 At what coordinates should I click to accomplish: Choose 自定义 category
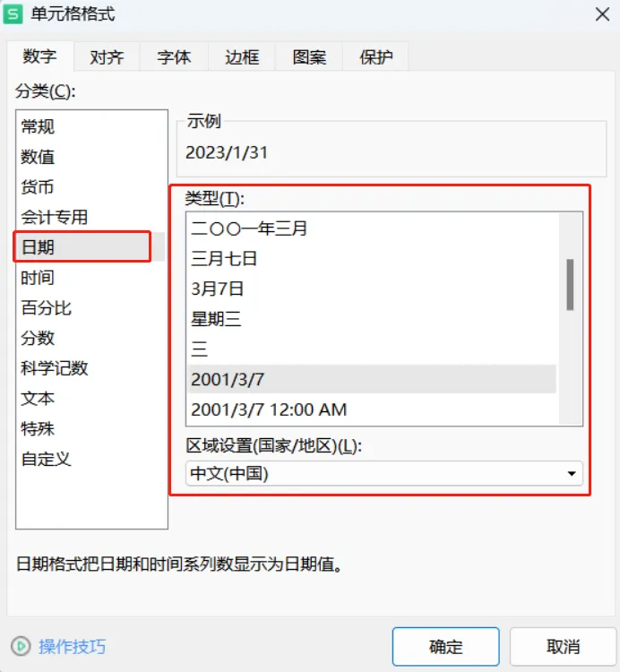tap(90, 459)
